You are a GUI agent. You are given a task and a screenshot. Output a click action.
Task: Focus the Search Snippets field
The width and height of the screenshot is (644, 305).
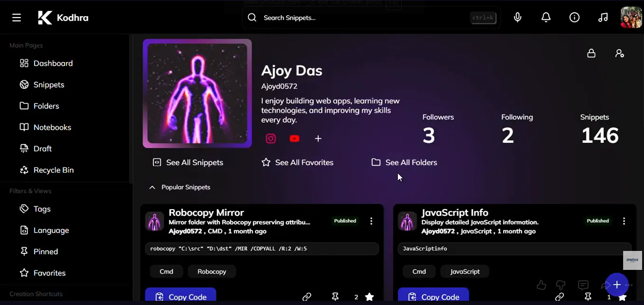pyautogui.click(x=365, y=18)
